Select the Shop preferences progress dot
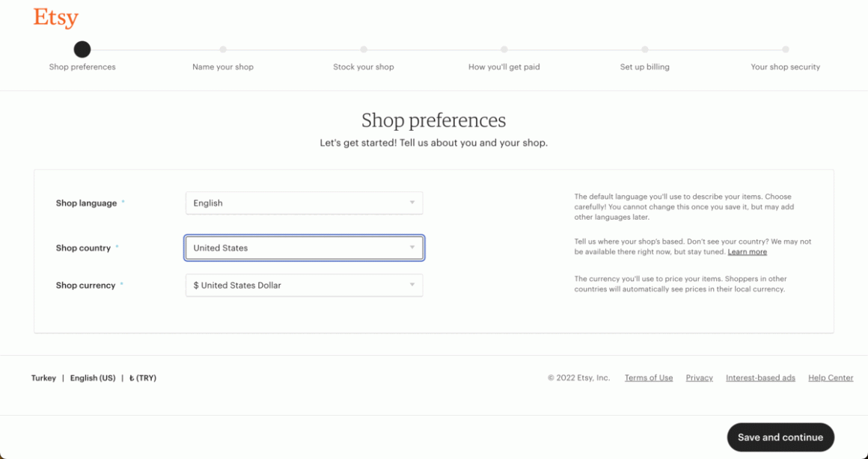868x459 pixels. [x=82, y=49]
